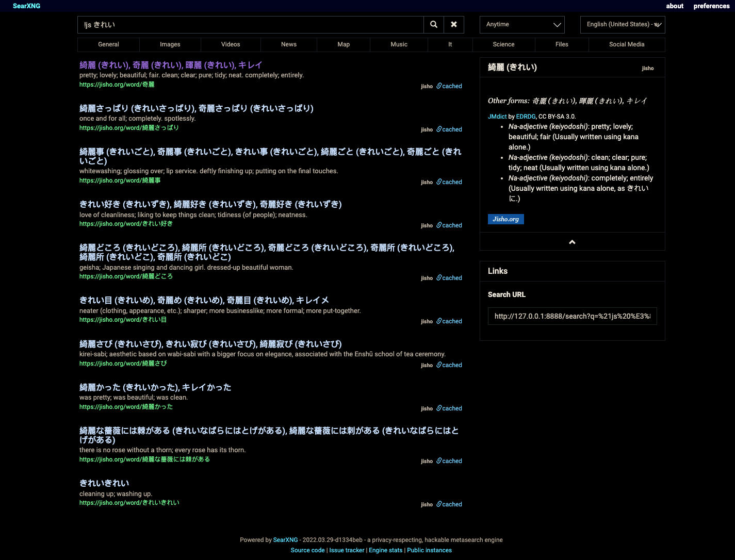Open the about page
Image resolution: width=735 pixels, height=560 pixels.
(675, 6)
